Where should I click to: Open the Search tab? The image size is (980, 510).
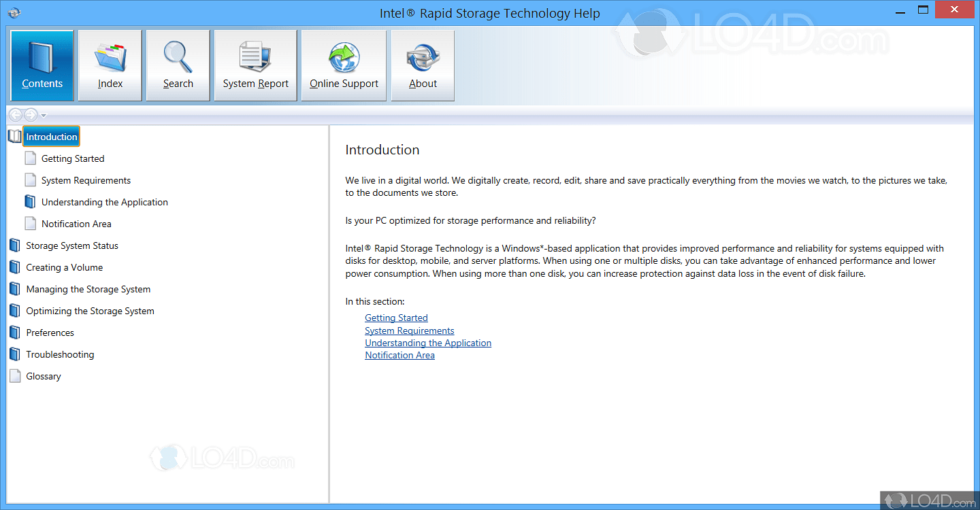[x=178, y=65]
